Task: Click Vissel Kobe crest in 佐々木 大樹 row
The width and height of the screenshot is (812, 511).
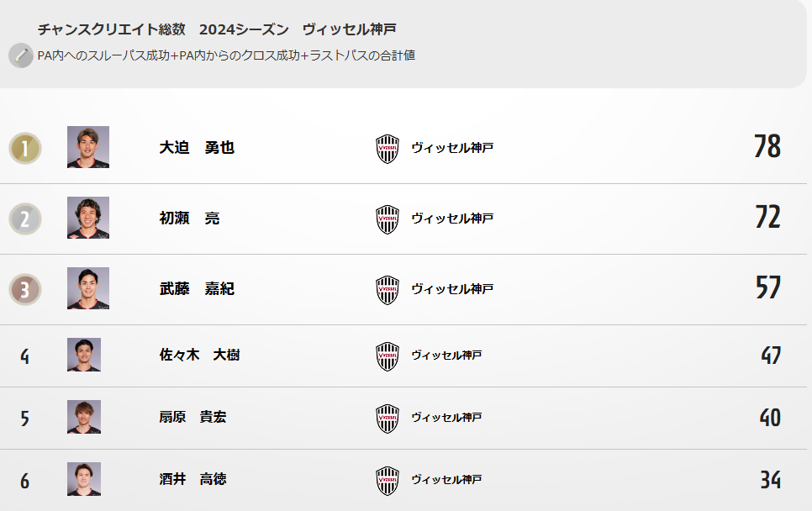Action: tap(388, 356)
